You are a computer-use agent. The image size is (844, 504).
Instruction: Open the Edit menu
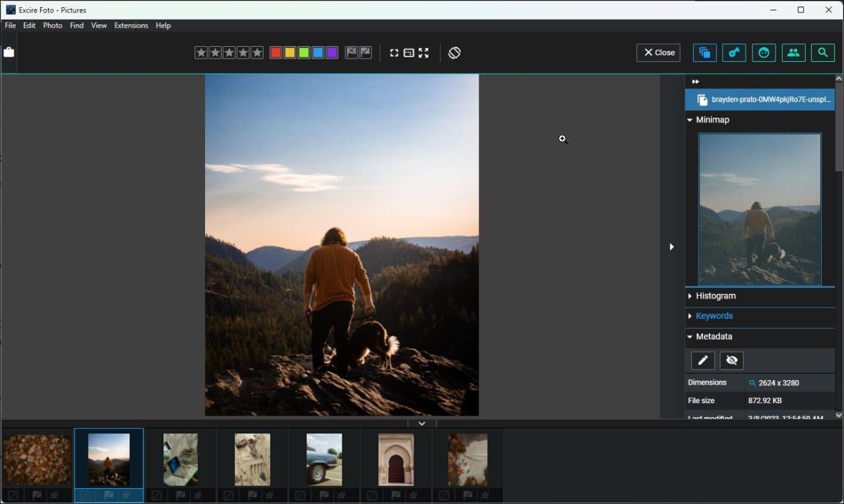click(x=29, y=26)
